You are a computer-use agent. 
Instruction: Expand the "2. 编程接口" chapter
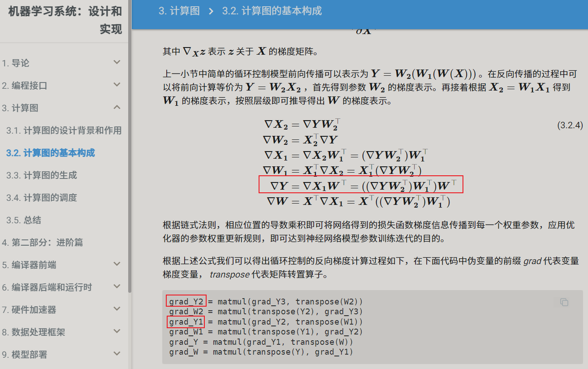pyautogui.click(x=117, y=85)
